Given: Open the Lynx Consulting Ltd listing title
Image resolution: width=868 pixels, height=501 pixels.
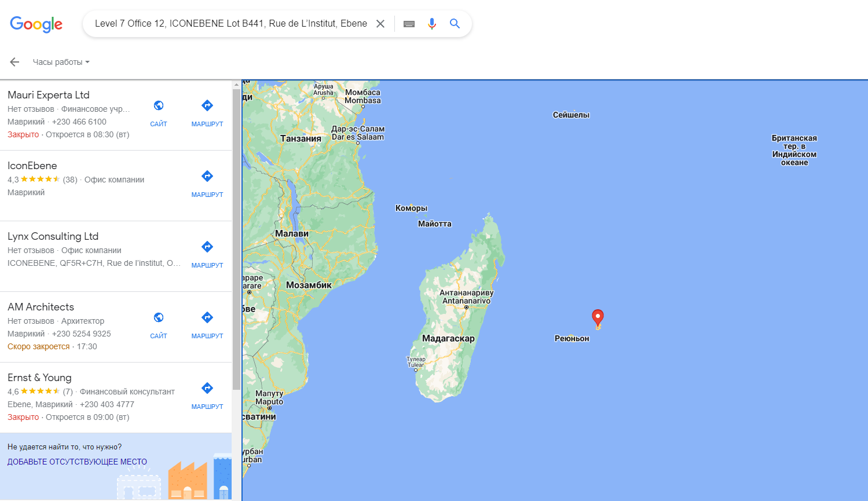Looking at the screenshot, I should click(x=53, y=236).
